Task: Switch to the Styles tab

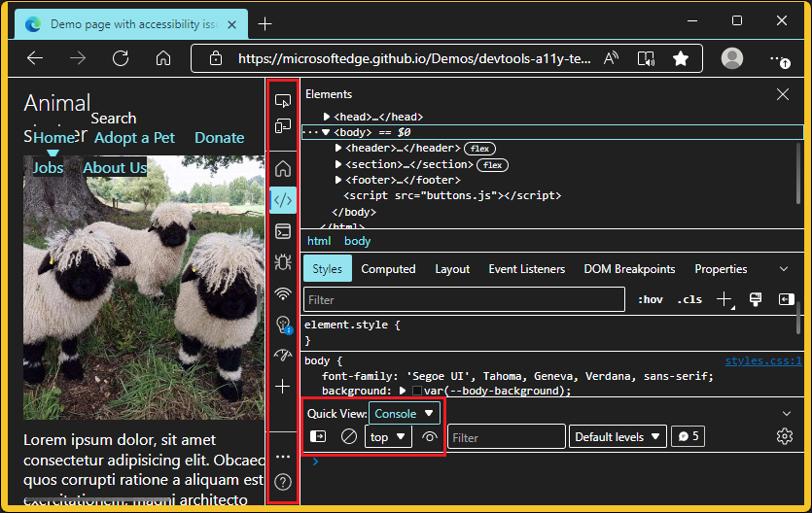Action: point(328,268)
